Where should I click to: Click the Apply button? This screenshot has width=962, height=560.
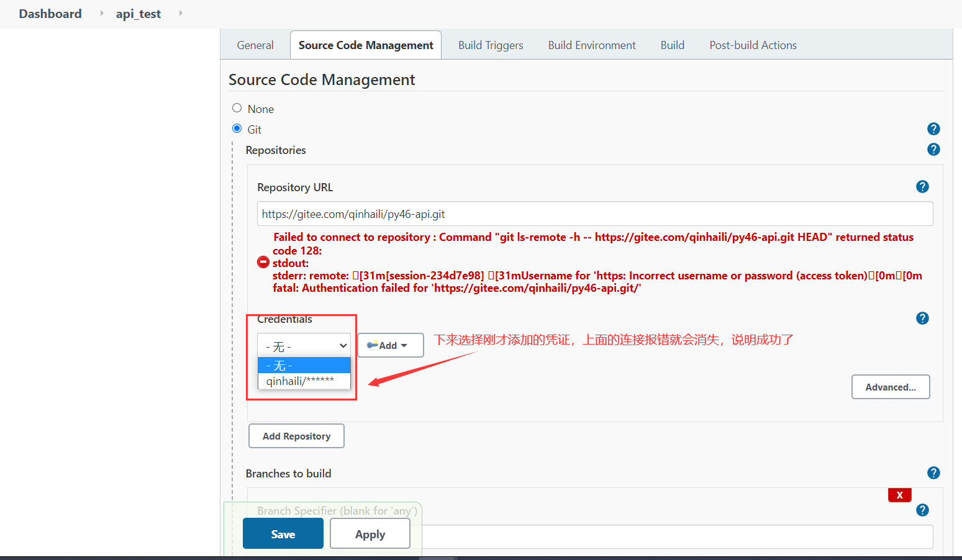click(x=370, y=534)
